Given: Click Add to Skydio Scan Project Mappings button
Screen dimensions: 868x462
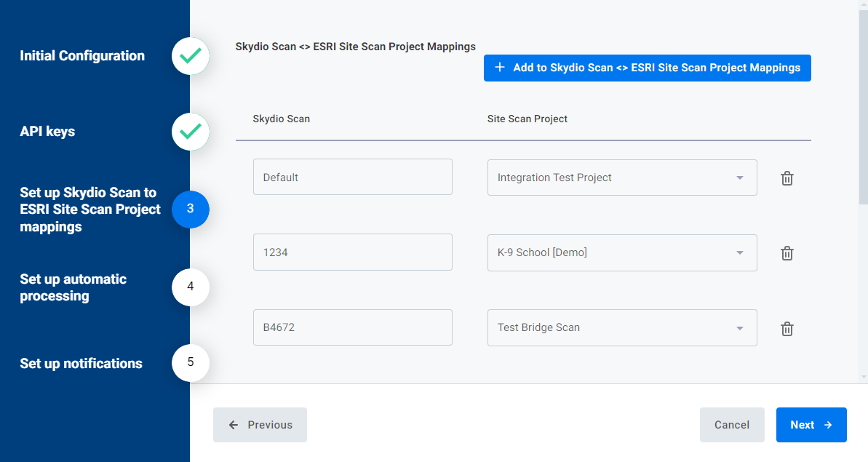Looking at the screenshot, I should (x=647, y=68).
